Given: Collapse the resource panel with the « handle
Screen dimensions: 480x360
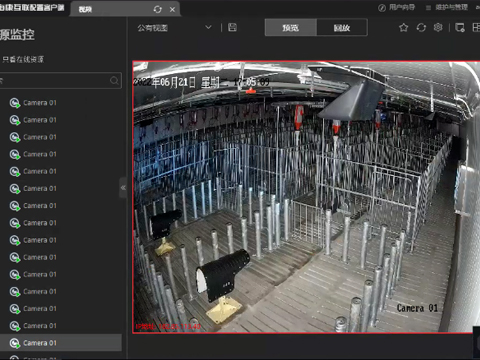Looking at the screenshot, I should point(123,188).
